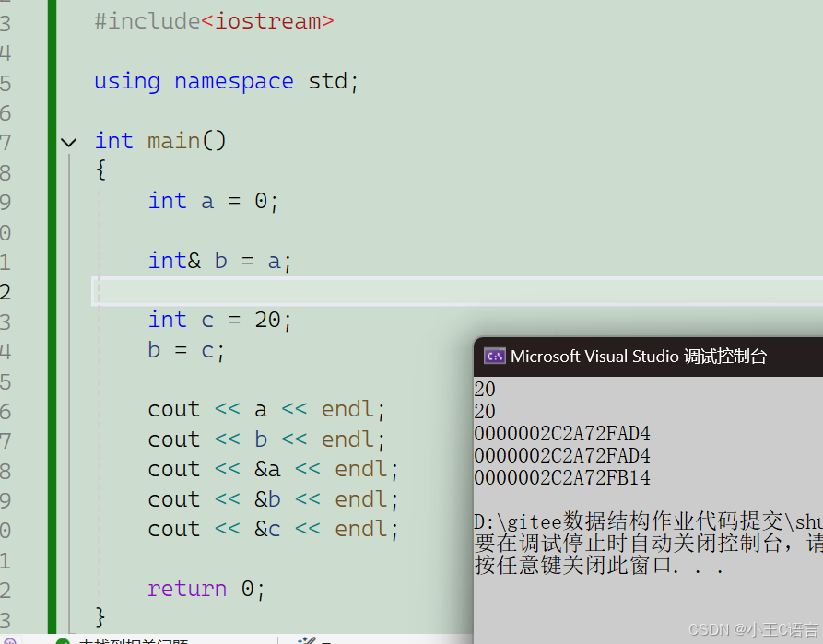Click the first '20' console output line
823x644 pixels.
click(485, 390)
